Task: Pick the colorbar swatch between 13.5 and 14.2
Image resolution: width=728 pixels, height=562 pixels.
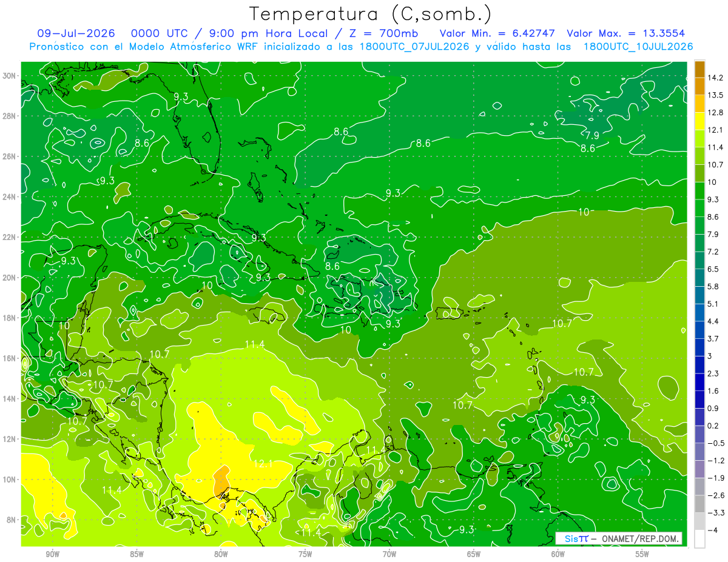Action: (x=699, y=86)
